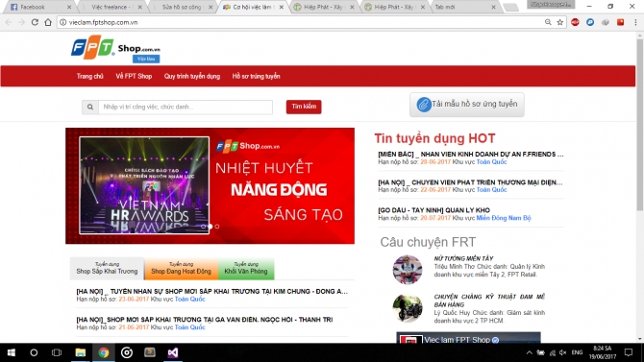Screen dimensions: 644x362
Task: Open the new tab button
Action: pos(510,7)
